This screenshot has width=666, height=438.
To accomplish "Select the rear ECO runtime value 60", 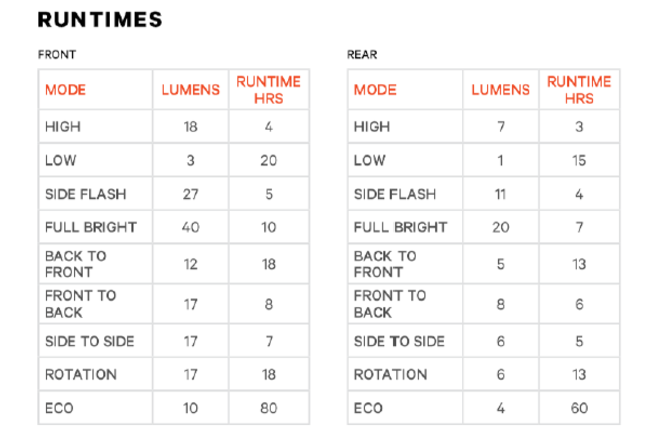I will [579, 408].
